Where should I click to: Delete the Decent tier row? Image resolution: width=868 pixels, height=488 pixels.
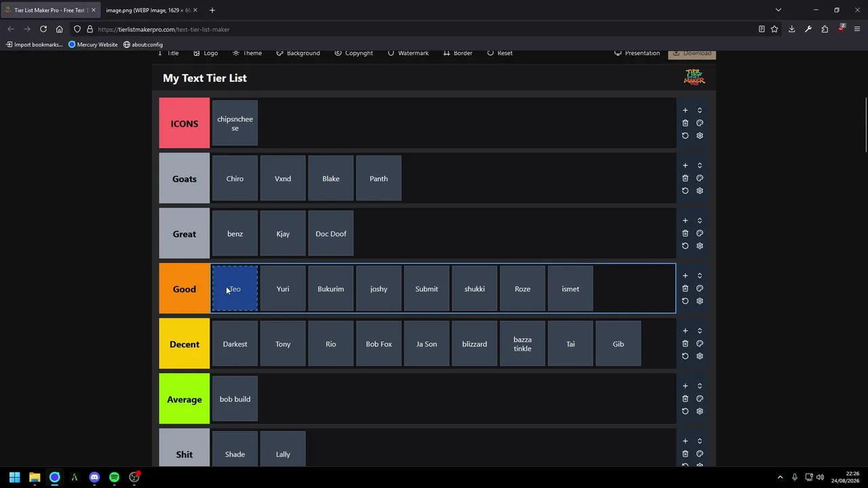(685, 344)
